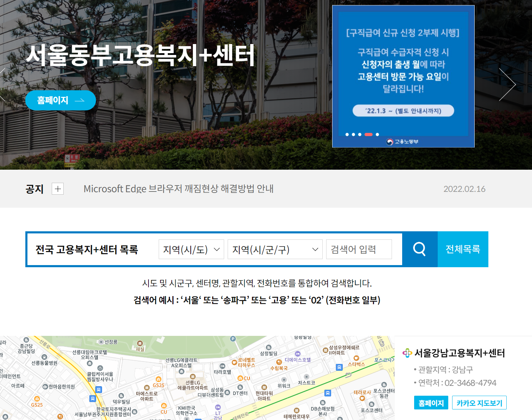Click a blue subway station icon on map
532x420 pixels.
coord(100,390)
